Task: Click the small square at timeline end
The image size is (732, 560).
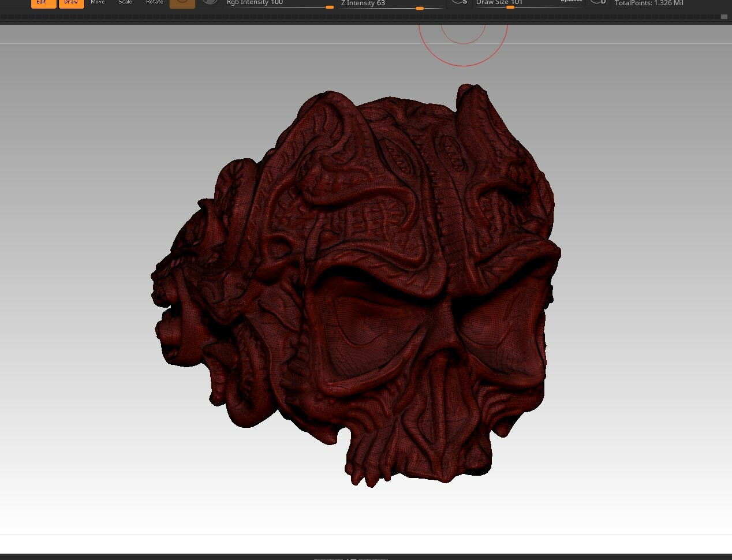Action: click(724, 17)
